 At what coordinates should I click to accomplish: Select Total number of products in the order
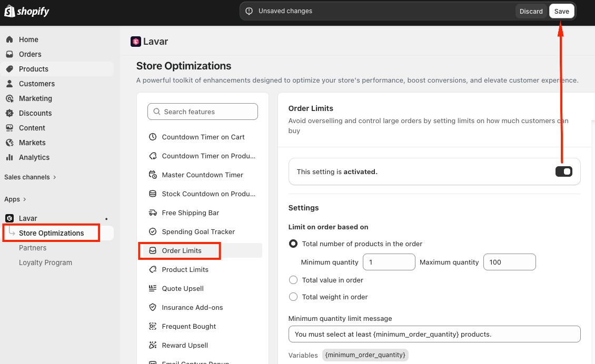293,244
